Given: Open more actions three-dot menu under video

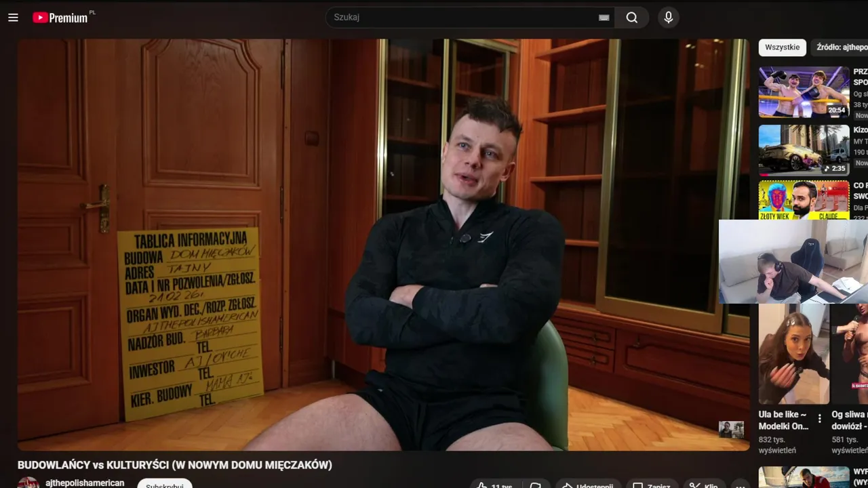Looking at the screenshot, I should pyautogui.click(x=740, y=485).
